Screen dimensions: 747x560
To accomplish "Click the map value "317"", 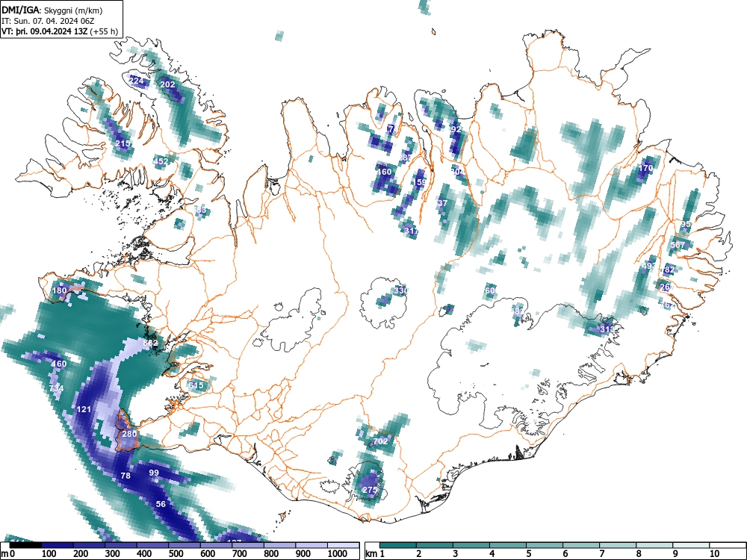I will pyautogui.click(x=411, y=231).
